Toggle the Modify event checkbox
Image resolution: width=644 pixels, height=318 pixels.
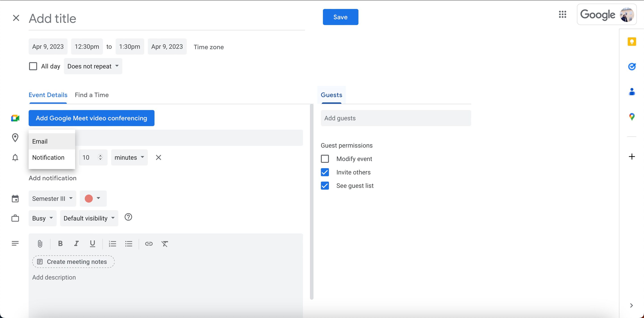pyautogui.click(x=324, y=159)
